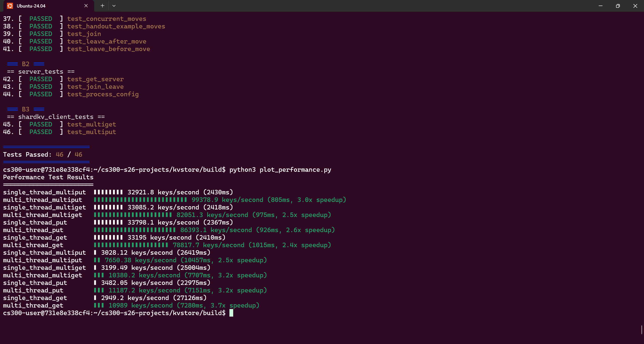
Task: Click the 99378.9 keys/second result
Action: (x=227, y=200)
